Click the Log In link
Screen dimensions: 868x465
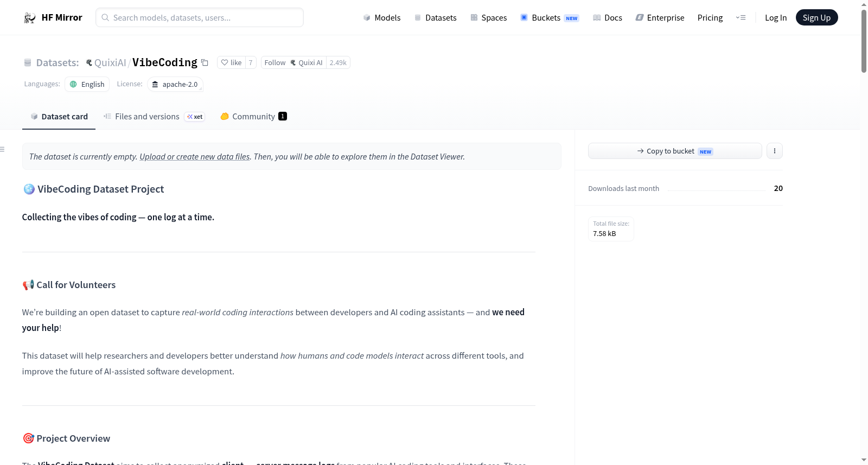coord(776,17)
